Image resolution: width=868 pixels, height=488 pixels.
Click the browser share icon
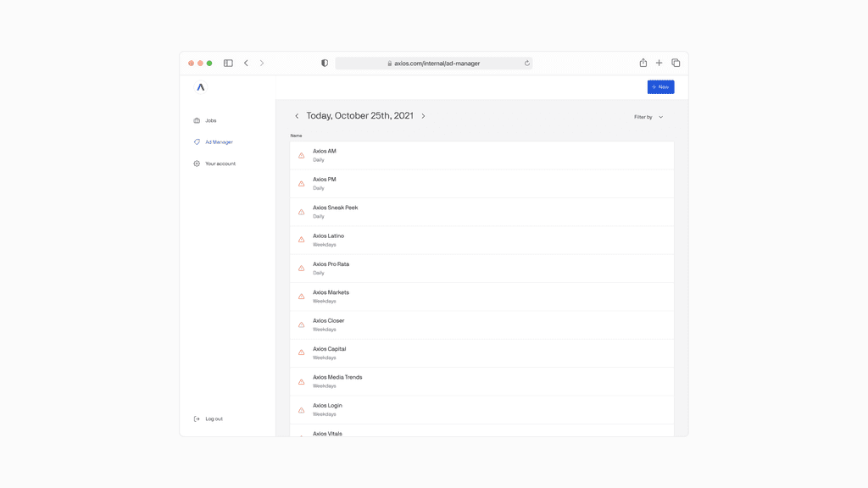[643, 63]
